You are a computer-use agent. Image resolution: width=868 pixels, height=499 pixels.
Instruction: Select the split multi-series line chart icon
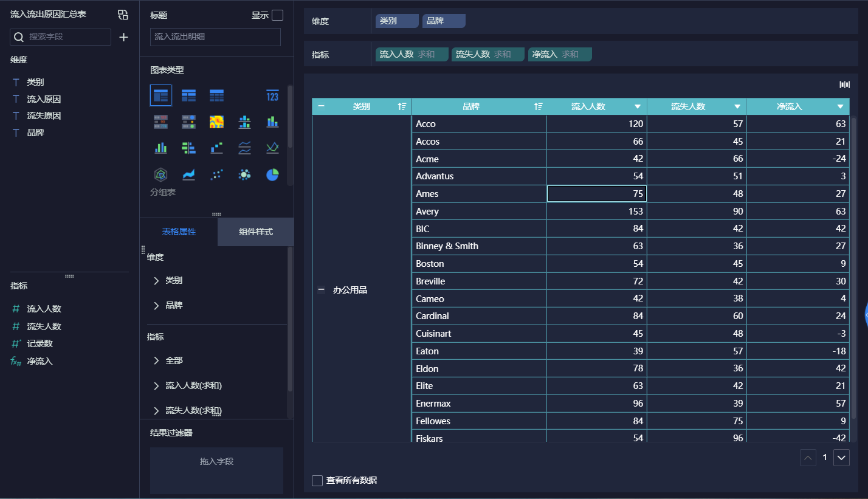[x=244, y=148]
